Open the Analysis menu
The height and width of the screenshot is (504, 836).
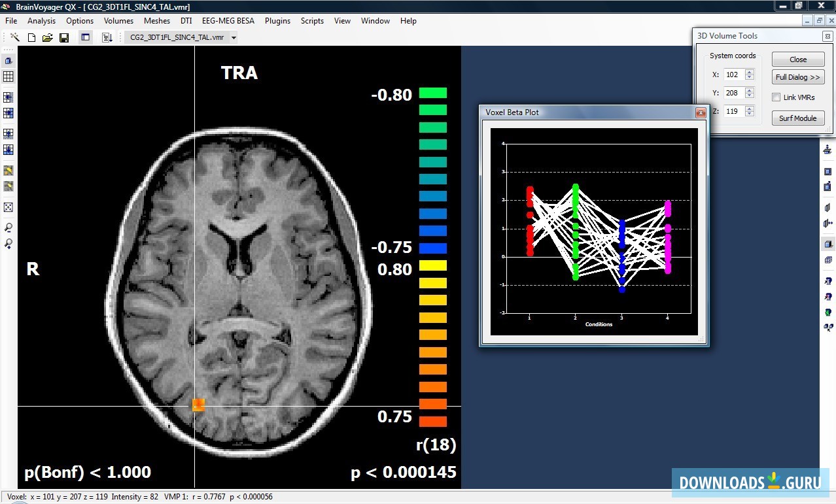pos(41,20)
